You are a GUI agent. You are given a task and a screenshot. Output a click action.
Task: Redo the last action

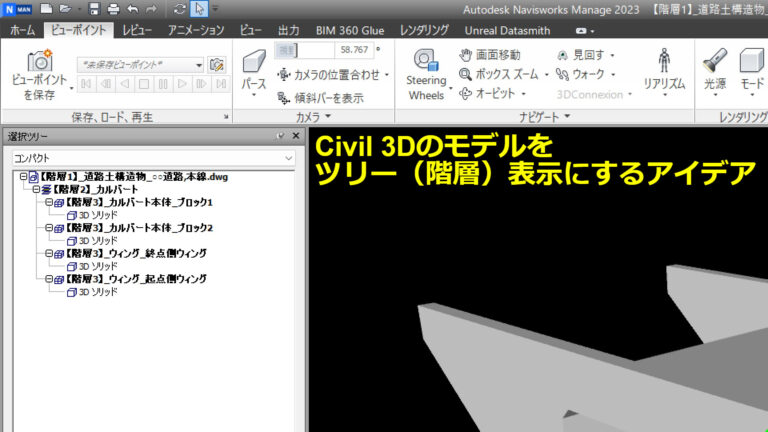(x=151, y=8)
